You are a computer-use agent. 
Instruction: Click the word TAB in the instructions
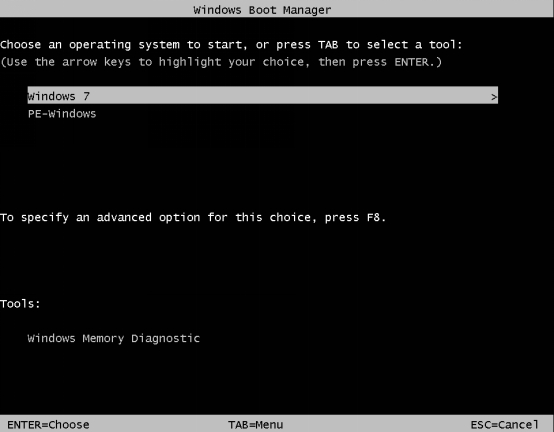[x=328, y=45]
